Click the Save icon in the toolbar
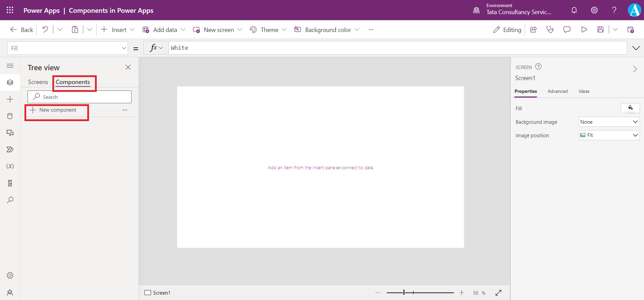This screenshot has width=644, height=300. pyautogui.click(x=601, y=30)
